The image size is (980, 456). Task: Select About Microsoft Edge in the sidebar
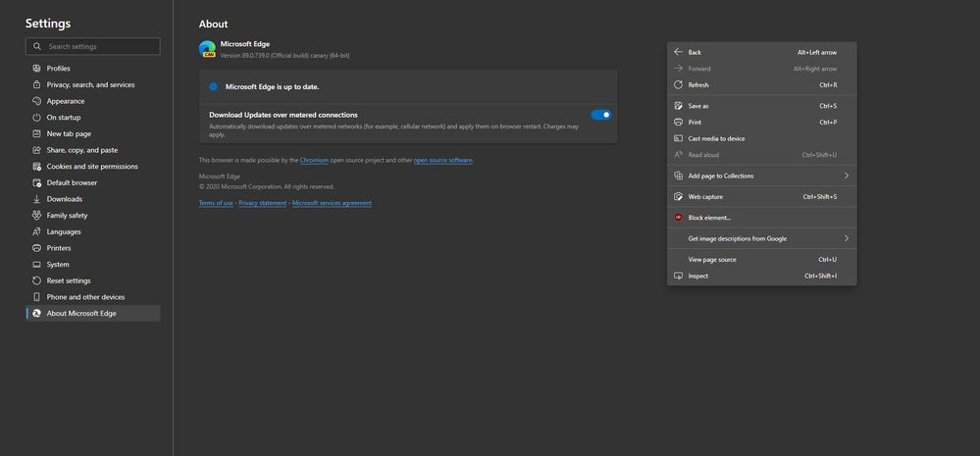93,314
